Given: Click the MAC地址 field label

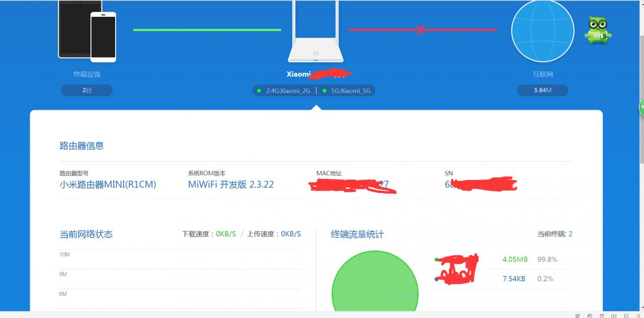Looking at the screenshot, I should (x=329, y=173).
